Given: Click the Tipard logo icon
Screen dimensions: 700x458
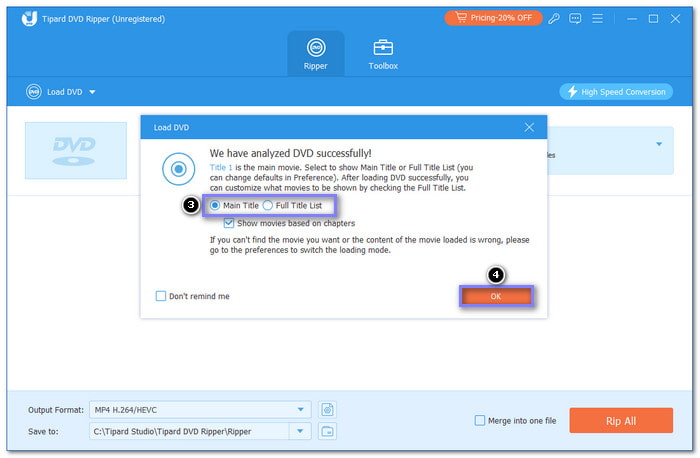Looking at the screenshot, I should [29, 18].
